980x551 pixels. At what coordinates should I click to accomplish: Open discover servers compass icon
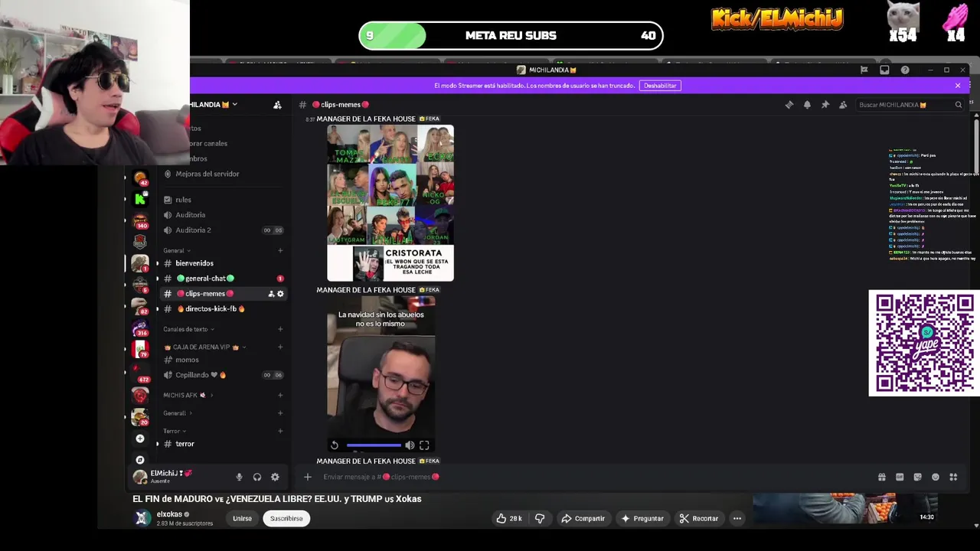pos(140,460)
